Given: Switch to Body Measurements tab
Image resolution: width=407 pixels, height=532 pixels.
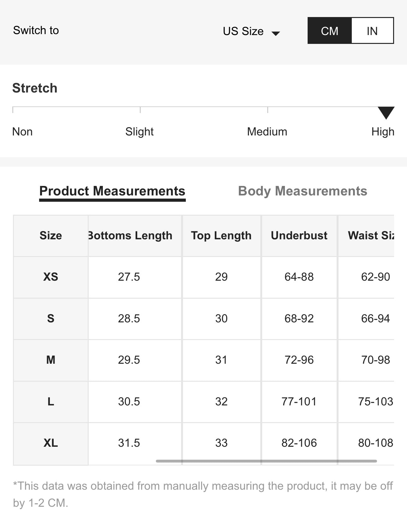Looking at the screenshot, I should (302, 191).
